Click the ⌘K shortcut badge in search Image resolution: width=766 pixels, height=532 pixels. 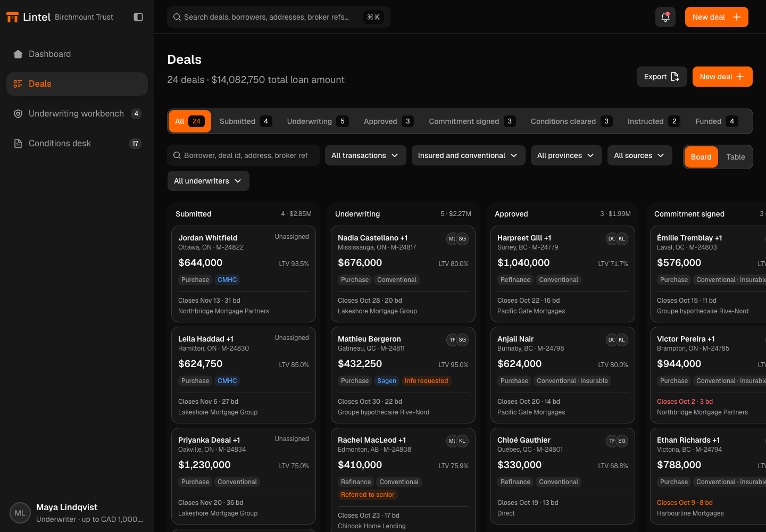tap(373, 17)
